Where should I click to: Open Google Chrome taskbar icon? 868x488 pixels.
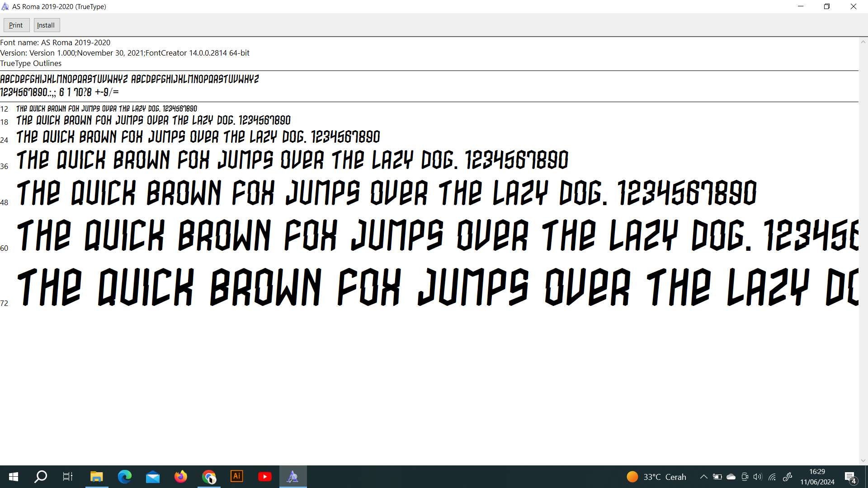[x=209, y=477]
